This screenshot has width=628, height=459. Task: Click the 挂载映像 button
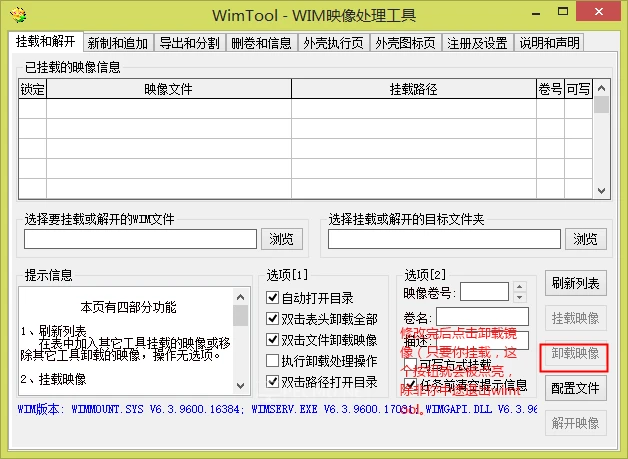[576, 318]
